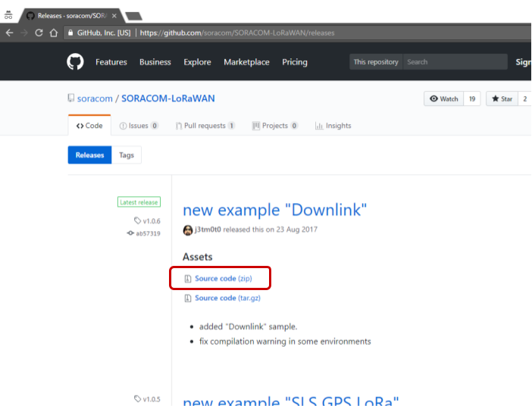Image resolution: width=532 pixels, height=406 pixels.
Task: Switch to the Code tab
Action: pyautogui.click(x=89, y=126)
